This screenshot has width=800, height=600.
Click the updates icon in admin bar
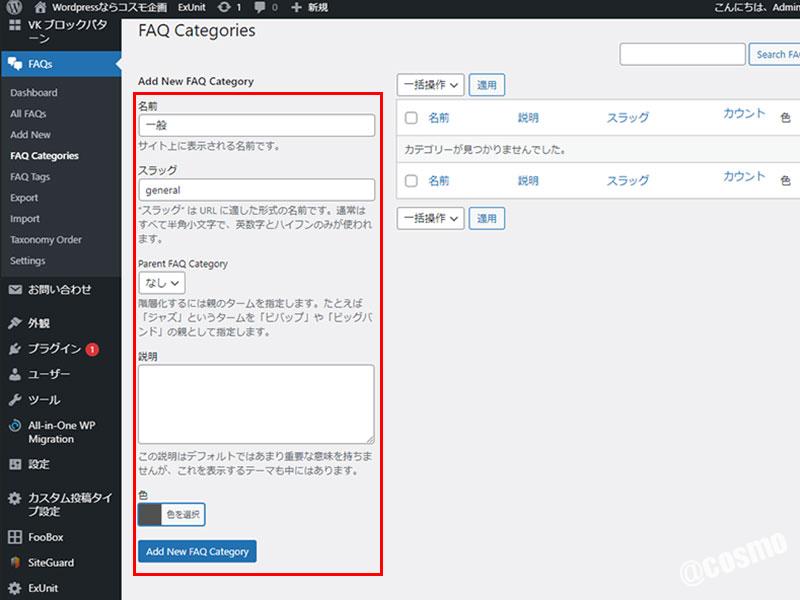tap(224, 7)
